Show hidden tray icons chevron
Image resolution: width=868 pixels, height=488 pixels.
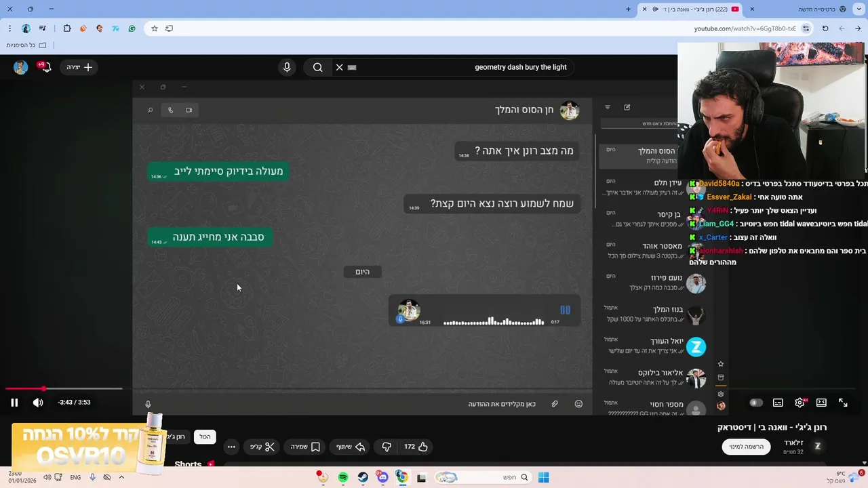(121, 477)
